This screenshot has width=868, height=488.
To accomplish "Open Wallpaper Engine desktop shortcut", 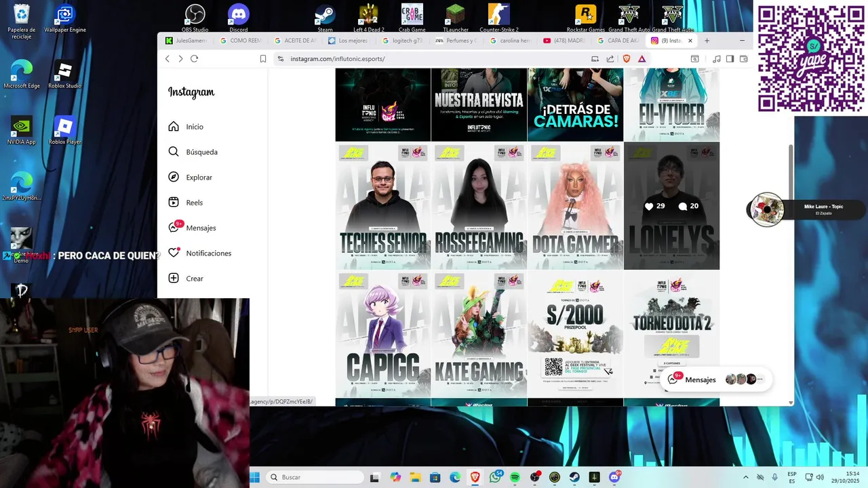I will point(65,19).
